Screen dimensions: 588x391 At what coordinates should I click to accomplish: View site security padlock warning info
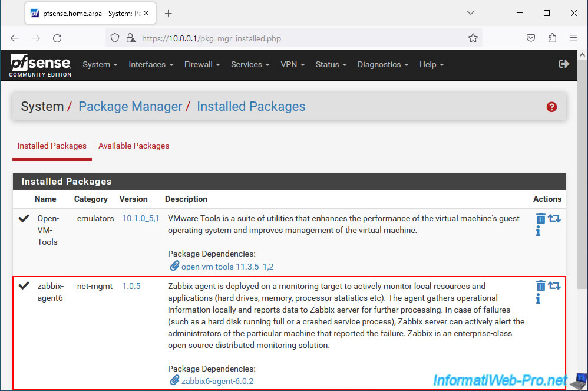130,38
